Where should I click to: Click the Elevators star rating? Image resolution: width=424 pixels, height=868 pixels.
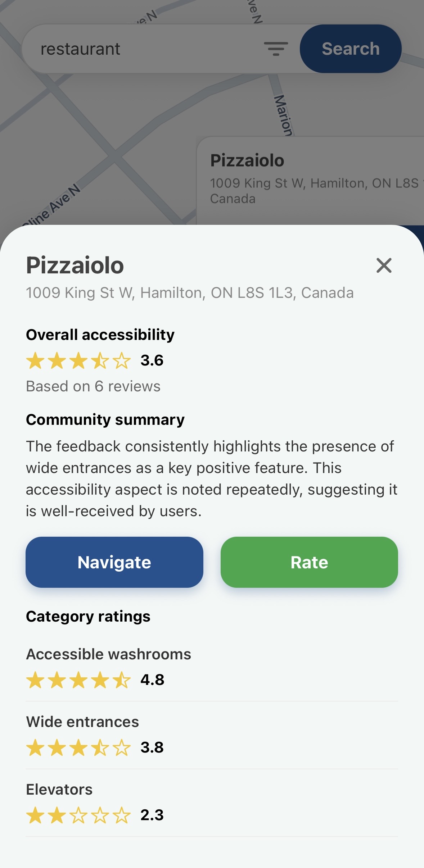click(78, 815)
